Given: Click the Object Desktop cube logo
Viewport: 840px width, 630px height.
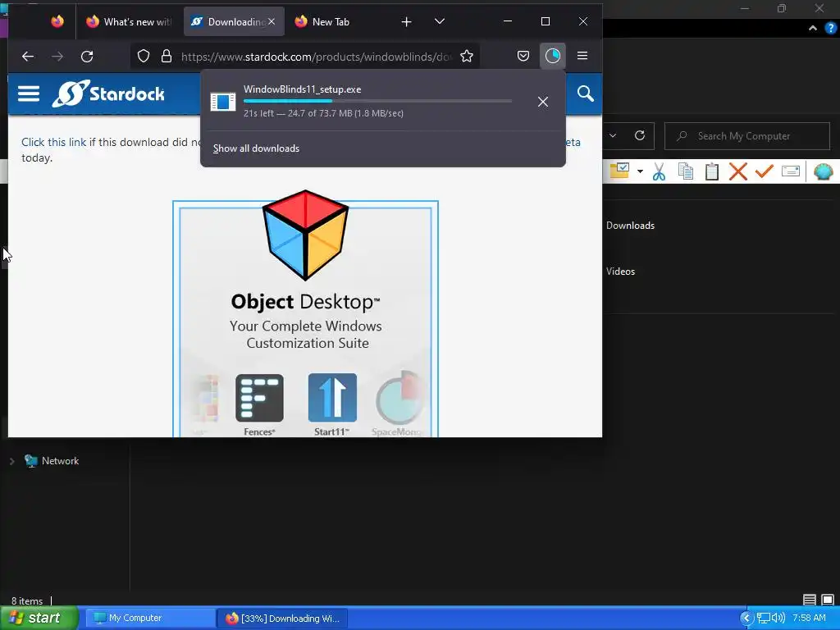Looking at the screenshot, I should pos(305,235).
